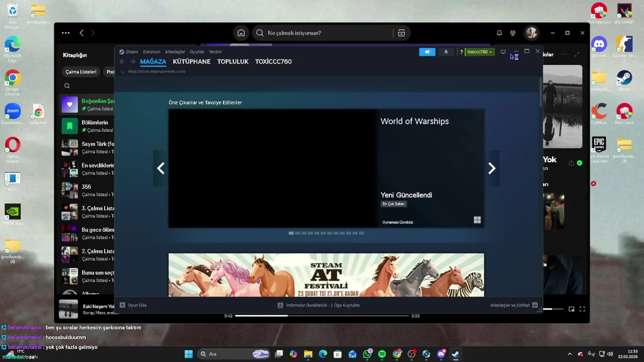Image resolution: width=644 pixels, height=362 pixels.
Task: Open the Steam announcements megaphone button
Action: click(427, 52)
